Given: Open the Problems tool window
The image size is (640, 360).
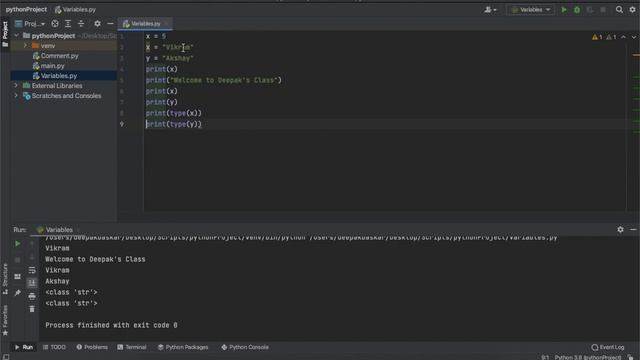Looking at the screenshot, I should tap(92, 347).
